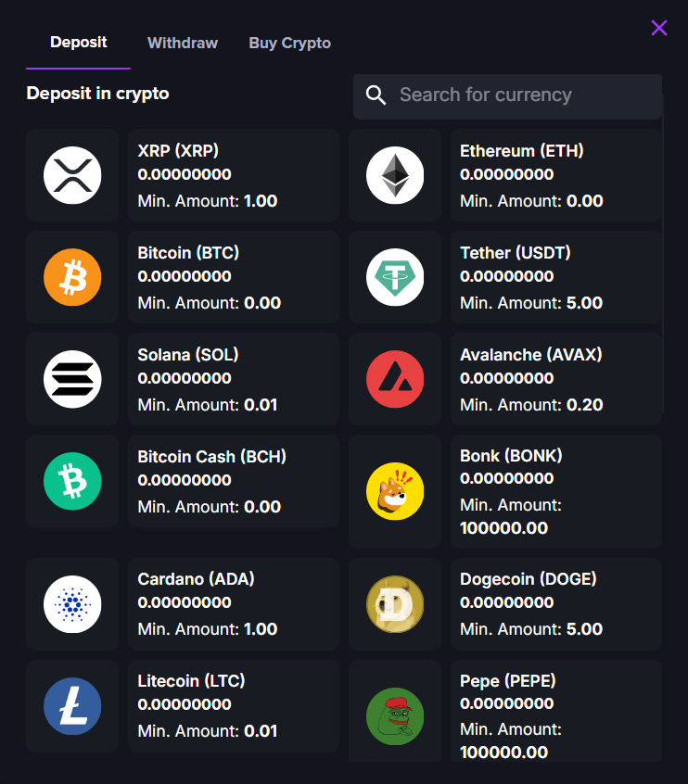Screen dimensions: 688x784
Task: Open the Withdraw tab
Action: 183,43
